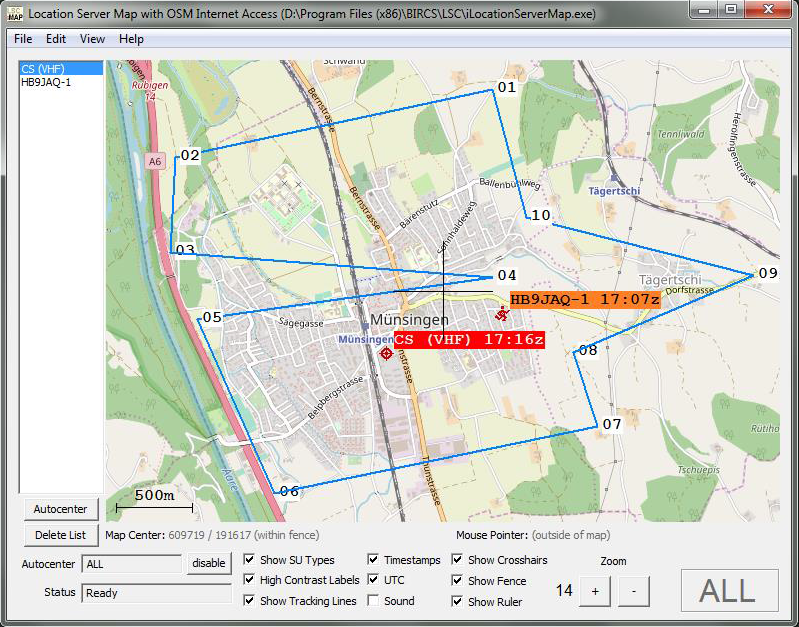Screen dimensions: 799x627
Task: Enable the Sound checkbox
Action: point(373,601)
